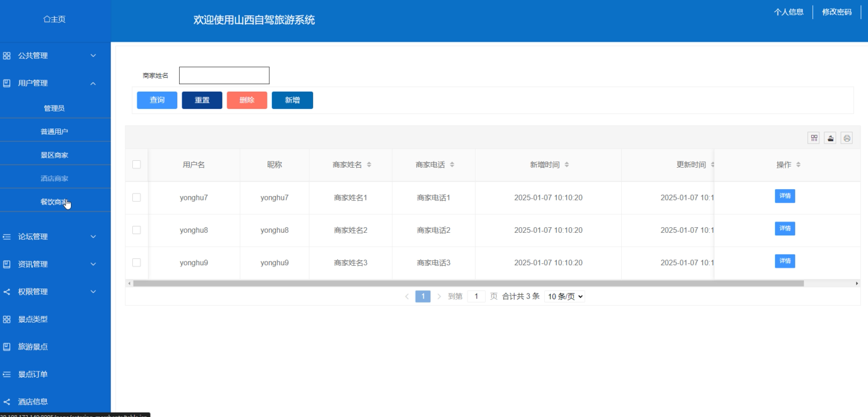Image resolution: width=868 pixels, height=417 pixels.
Task: Sort by 操作 column arrows
Action: click(x=798, y=165)
